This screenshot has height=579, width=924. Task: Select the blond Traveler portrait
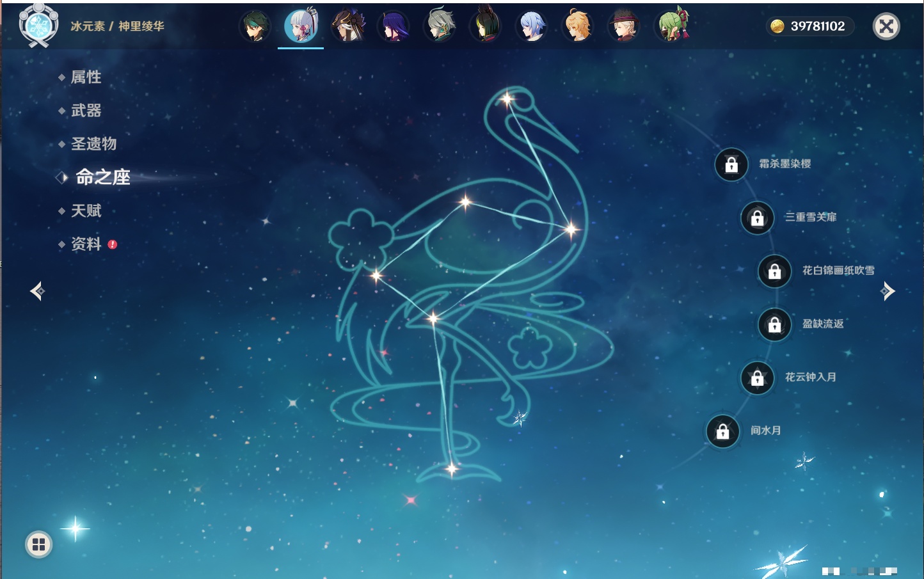(578, 27)
